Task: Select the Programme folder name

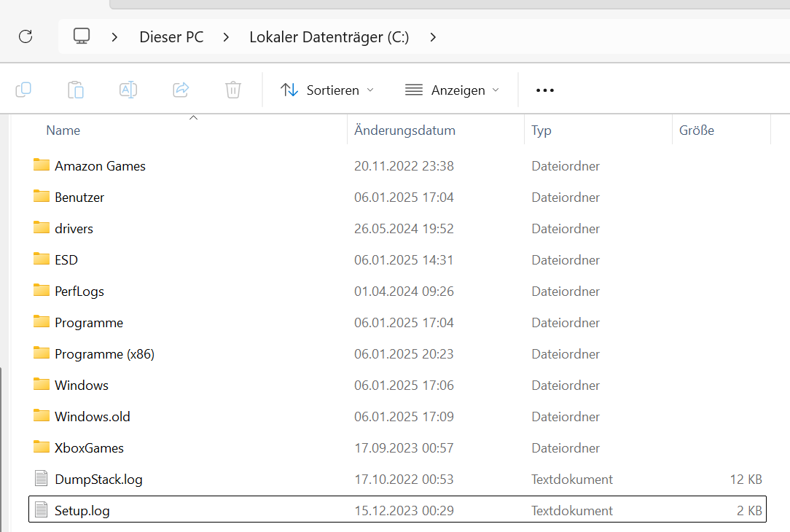Action: (89, 322)
